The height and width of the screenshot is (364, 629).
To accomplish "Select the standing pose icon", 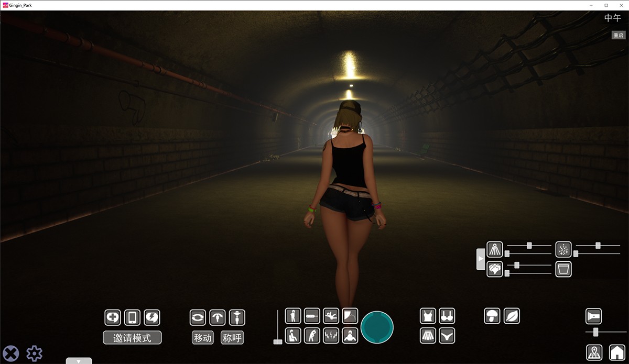I will pyautogui.click(x=293, y=316).
